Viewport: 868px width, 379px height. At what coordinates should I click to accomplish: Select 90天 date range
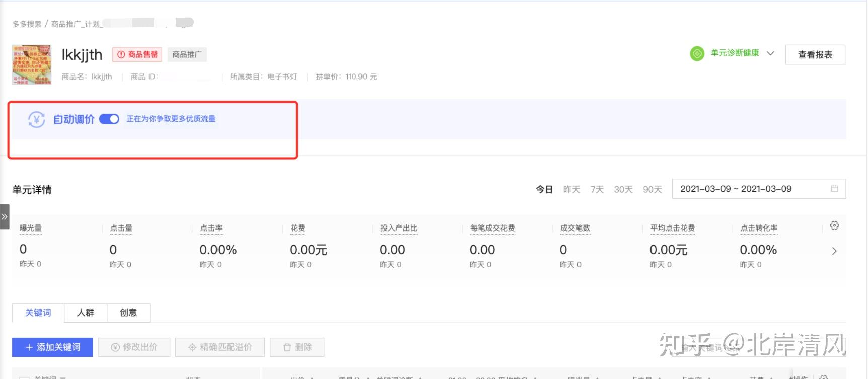coord(653,189)
